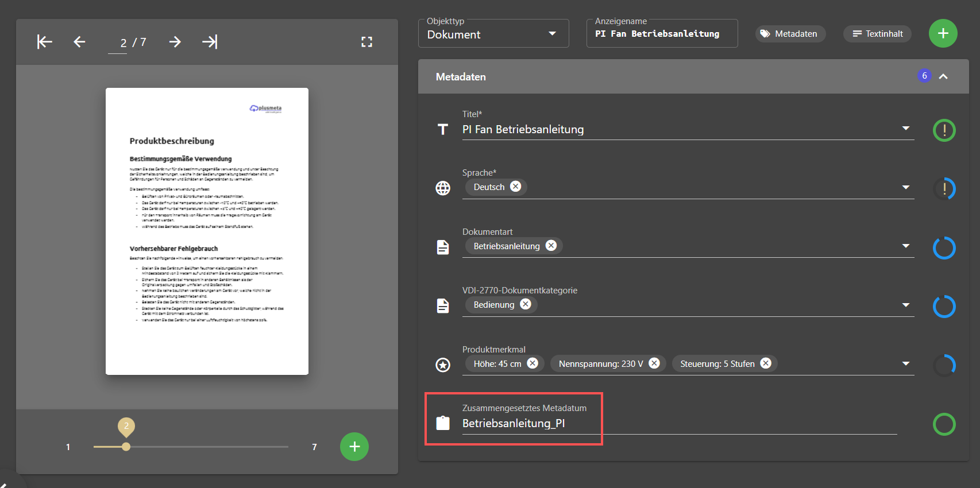The height and width of the screenshot is (488, 980).
Task: Collapse the Metadaten panel chevron
Action: click(943, 76)
